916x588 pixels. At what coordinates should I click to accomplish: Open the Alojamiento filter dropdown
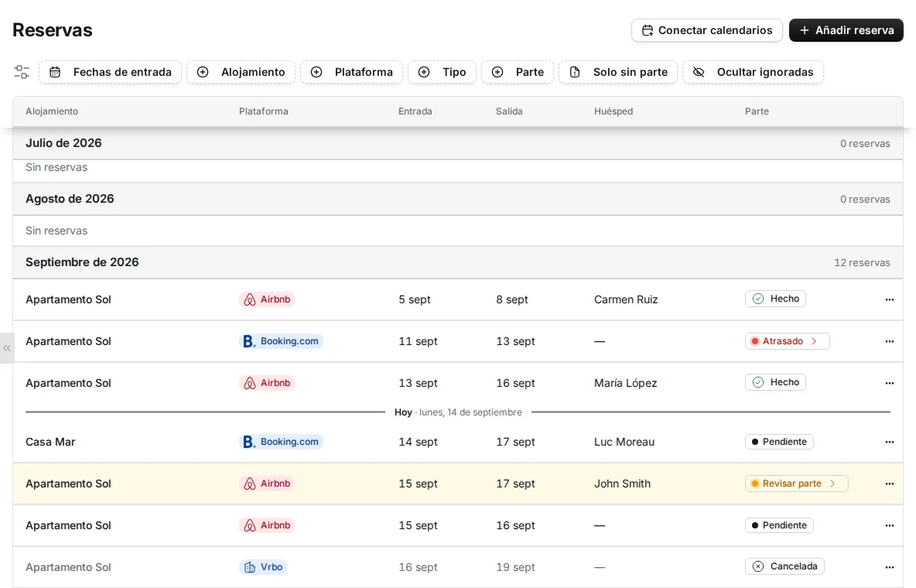coord(241,72)
